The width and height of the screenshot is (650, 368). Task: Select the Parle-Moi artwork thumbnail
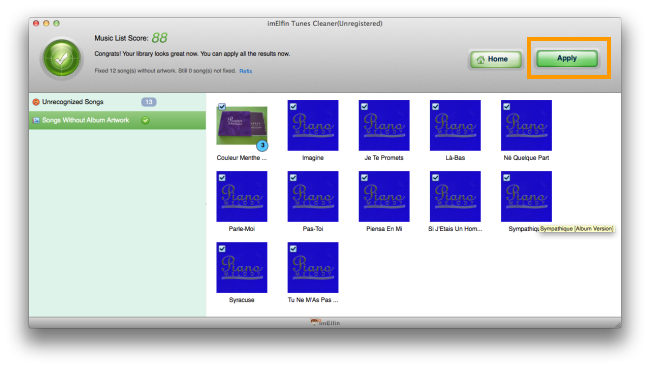242,196
